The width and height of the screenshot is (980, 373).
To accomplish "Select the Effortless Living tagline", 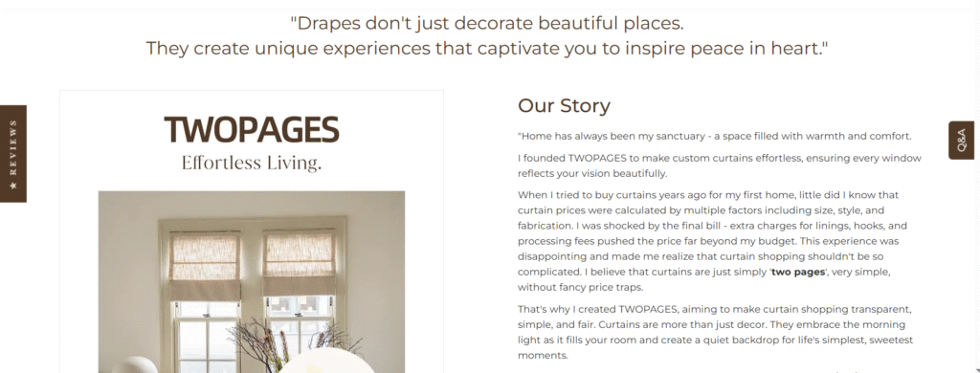I will coord(252,164).
